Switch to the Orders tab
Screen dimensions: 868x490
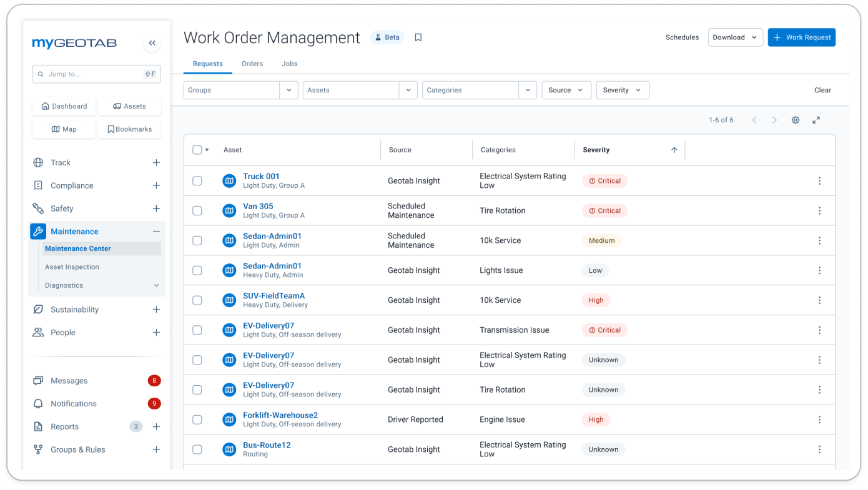(x=252, y=64)
